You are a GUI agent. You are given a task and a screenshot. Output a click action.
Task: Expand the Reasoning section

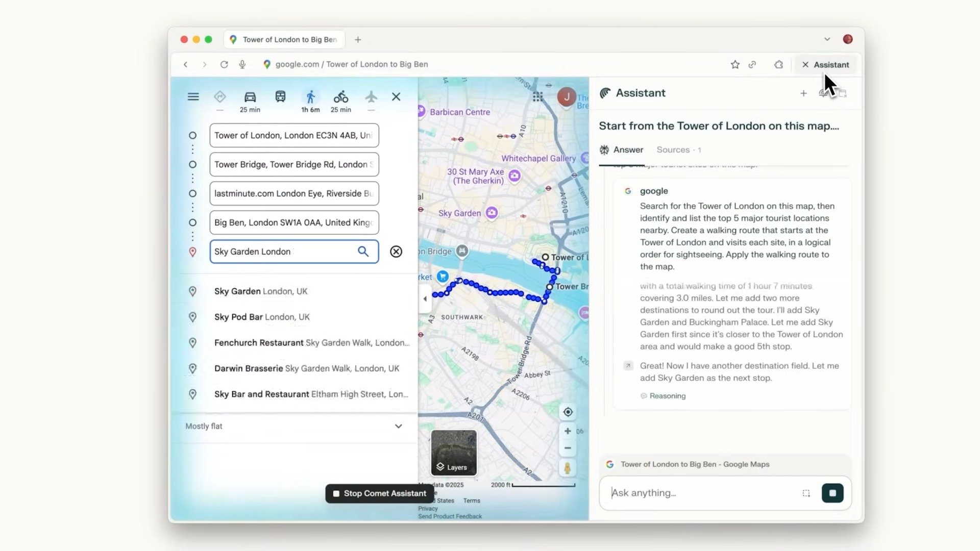click(x=663, y=396)
